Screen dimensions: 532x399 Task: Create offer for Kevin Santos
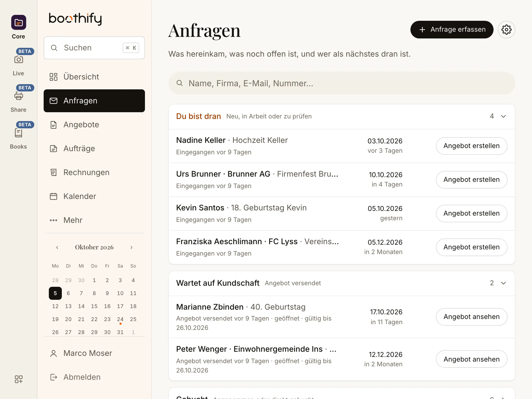tap(471, 214)
